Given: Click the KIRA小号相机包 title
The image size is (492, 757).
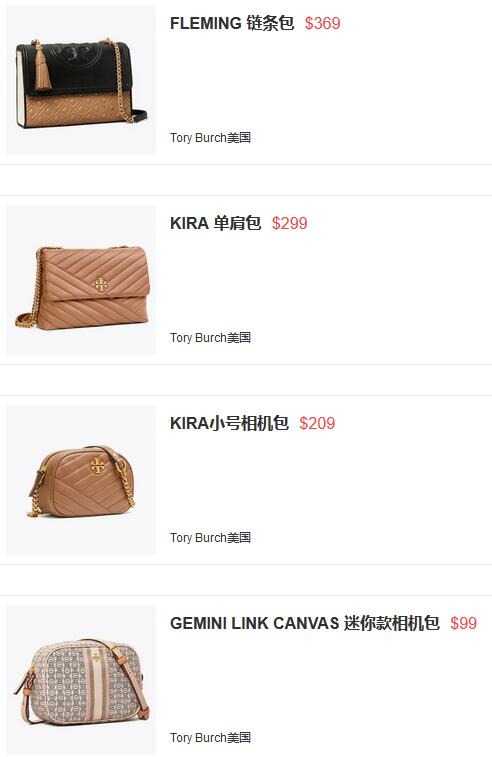Looking at the screenshot, I should coord(229,422).
